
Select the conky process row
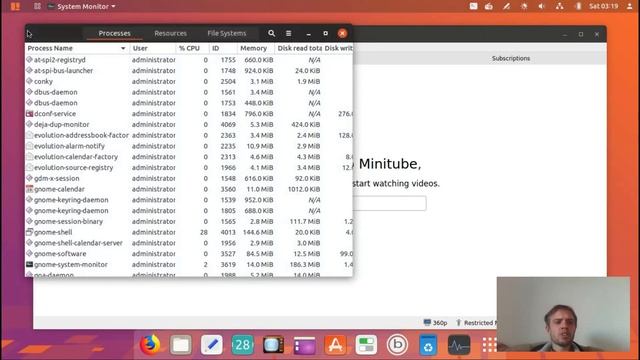pyautogui.click(x=189, y=82)
